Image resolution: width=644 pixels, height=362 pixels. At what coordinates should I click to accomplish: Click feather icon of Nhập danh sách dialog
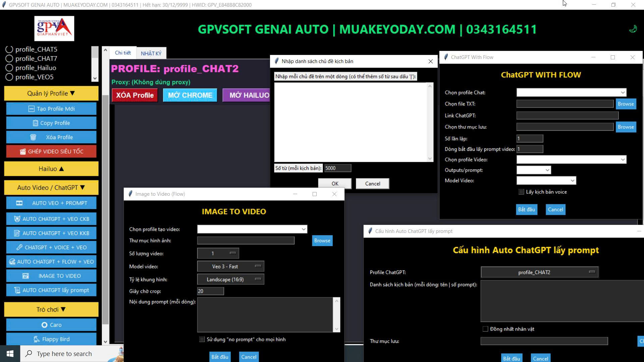(276, 61)
